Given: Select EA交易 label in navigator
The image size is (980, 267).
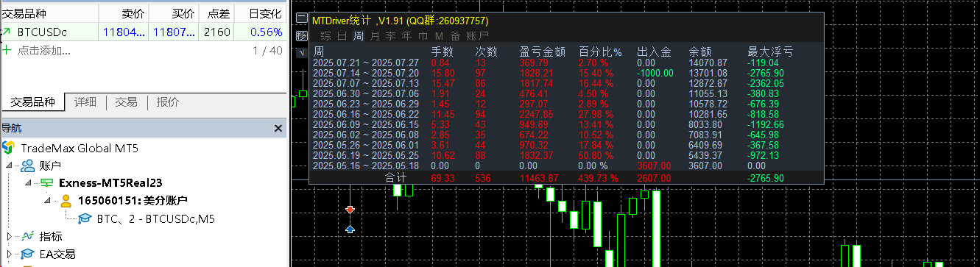Looking at the screenshot, I should (x=57, y=254).
